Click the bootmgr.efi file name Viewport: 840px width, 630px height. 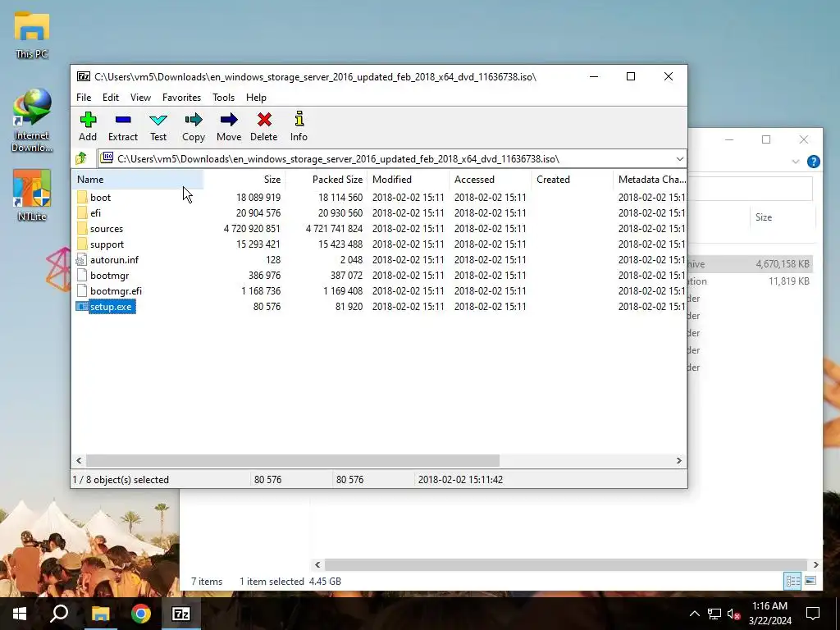116,291
